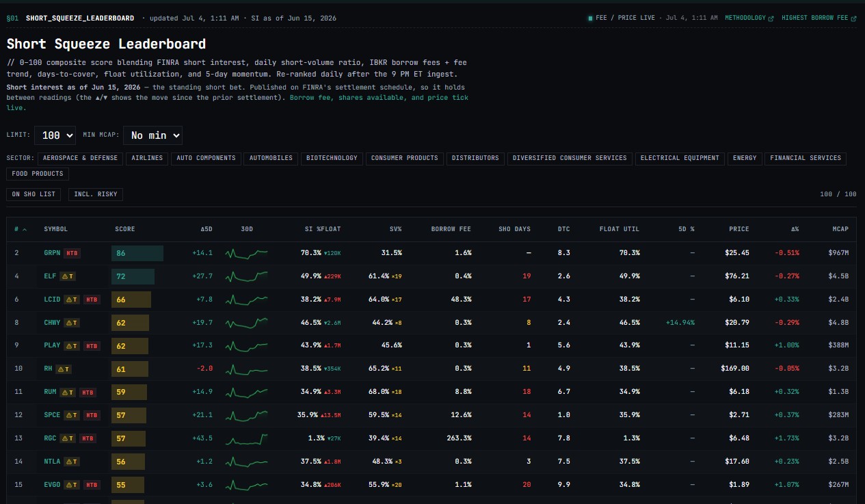Click the HTB badge in RGC row
The height and width of the screenshot is (504, 865).
point(88,439)
